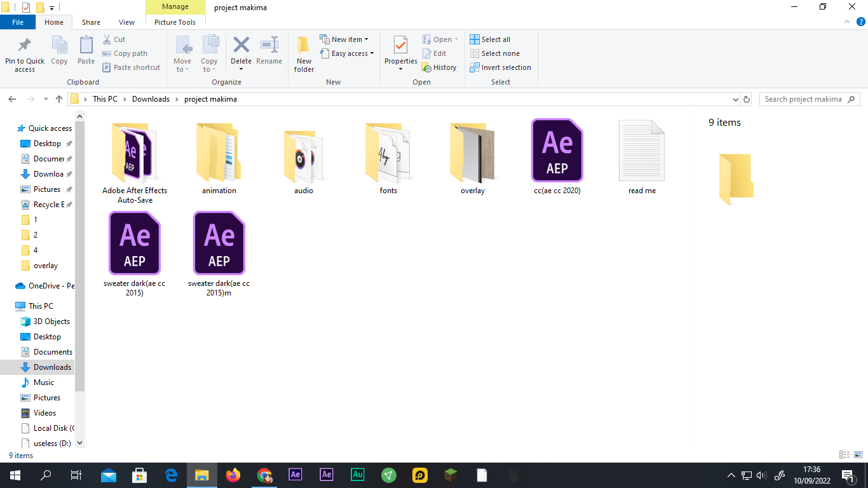Open address bar history dropdown

[735, 99]
